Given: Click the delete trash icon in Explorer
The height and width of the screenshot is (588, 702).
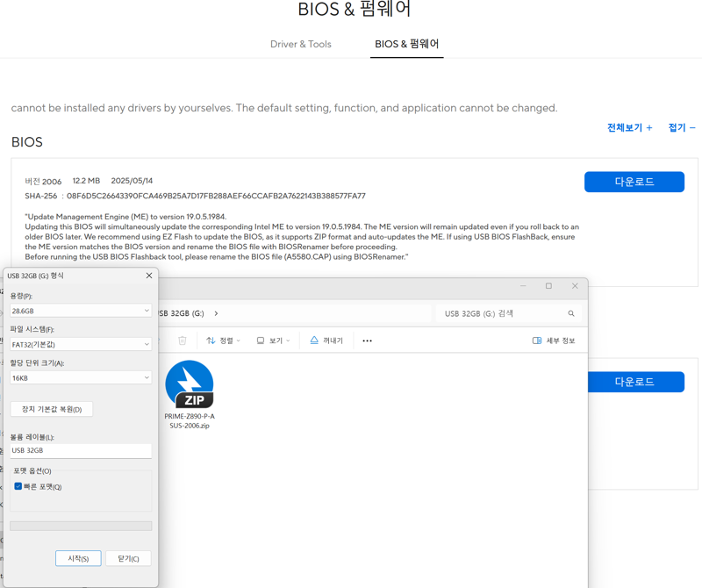Looking at the screenshot, I should pyautogui.click(x=183, y=341).
